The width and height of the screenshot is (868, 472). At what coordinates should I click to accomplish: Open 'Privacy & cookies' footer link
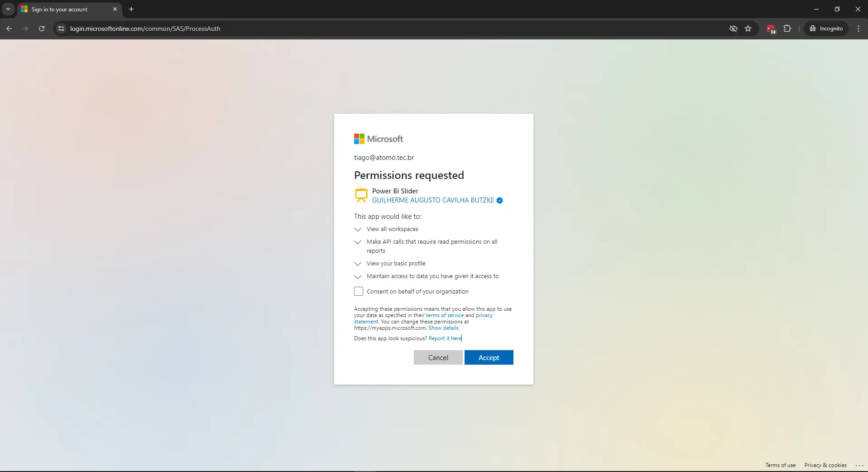[825, 465]
